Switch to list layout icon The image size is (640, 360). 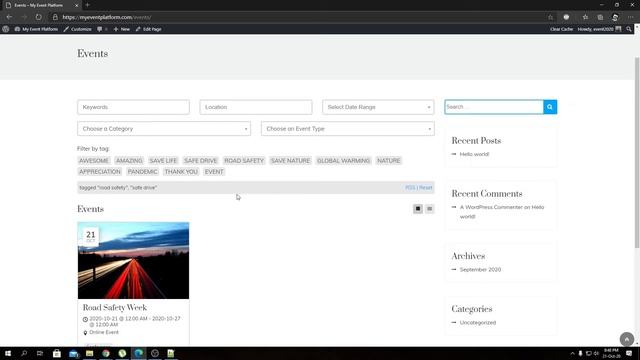coord(429,209)
